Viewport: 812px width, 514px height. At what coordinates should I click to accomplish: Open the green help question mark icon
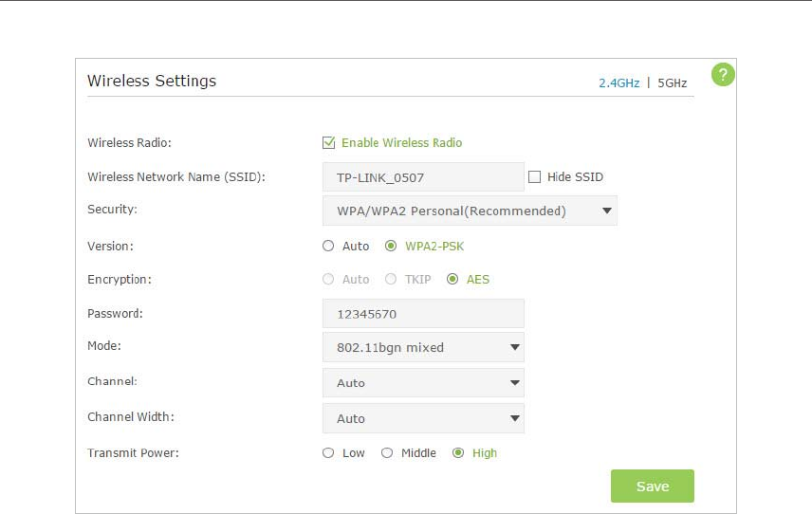pyautogui.click(x=723, y=75)
